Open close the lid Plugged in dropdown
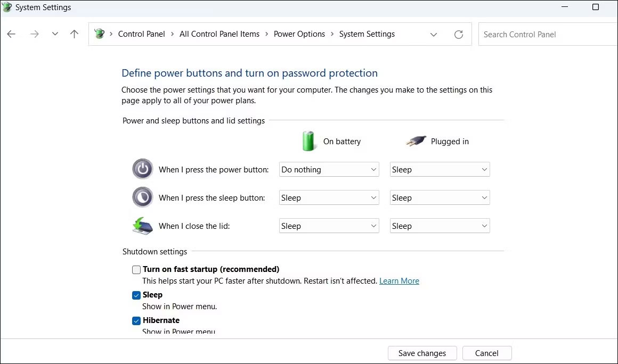The image size is (618, 364). pyautogui.click(x=440, y=226)
